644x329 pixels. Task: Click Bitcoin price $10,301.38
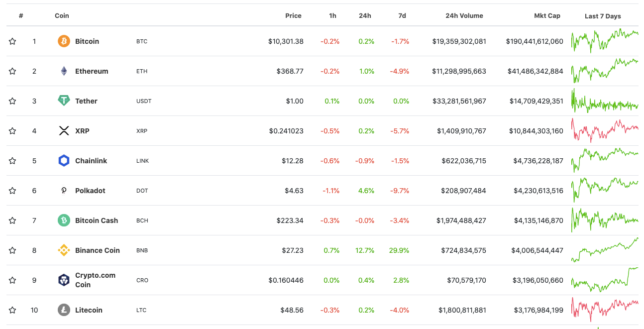[x=286, y=41]
